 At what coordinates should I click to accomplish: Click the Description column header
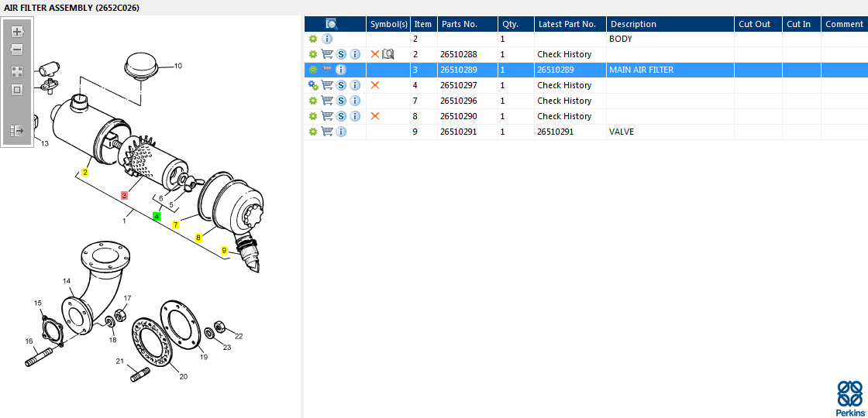670,24
